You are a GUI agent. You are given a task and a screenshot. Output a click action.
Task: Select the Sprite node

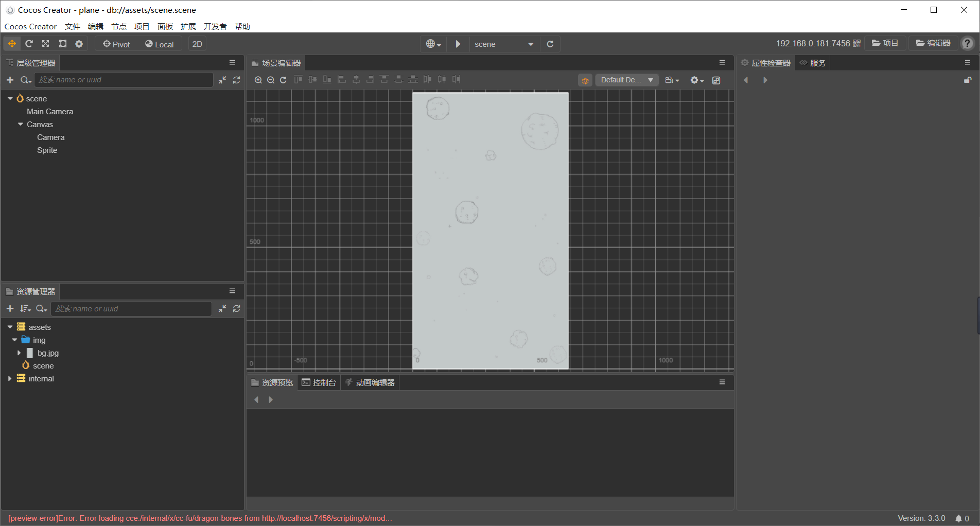click(47, 150)
